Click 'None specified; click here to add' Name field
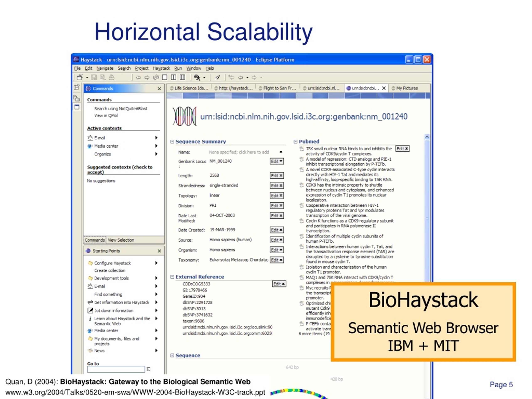This screenshot has height=399, width=532. click(x=239, y=152)
